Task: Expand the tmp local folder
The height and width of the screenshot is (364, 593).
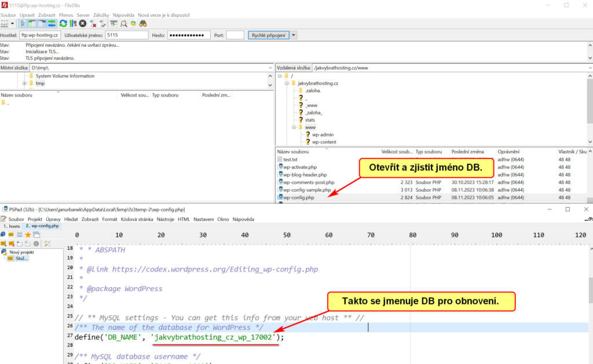Action: click(24, 83)
